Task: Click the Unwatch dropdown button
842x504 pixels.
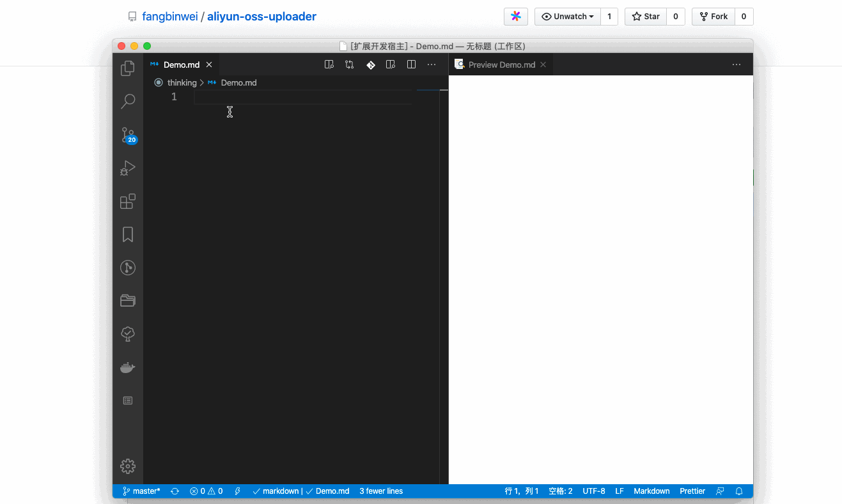Action: [568, 17]
